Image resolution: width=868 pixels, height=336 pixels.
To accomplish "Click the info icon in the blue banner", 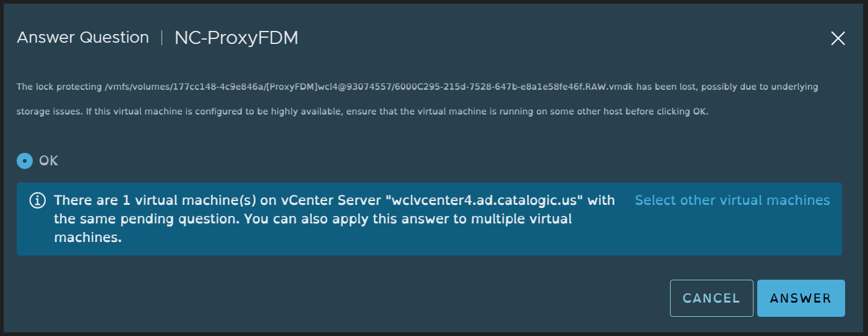I will pyautogui.click(x=38, y=200).
